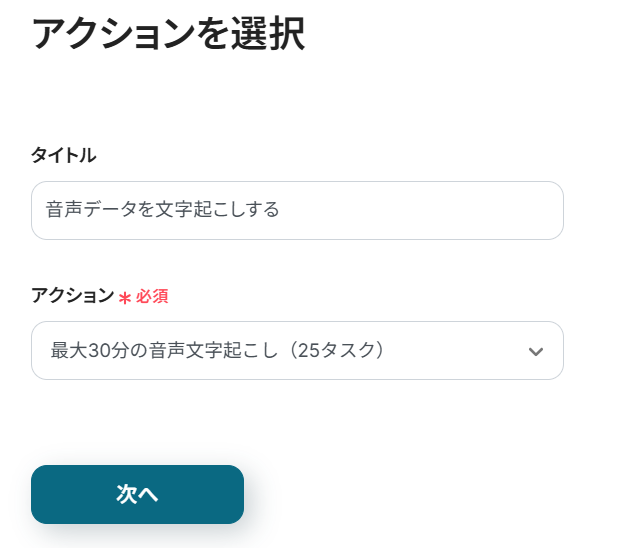The width and height of the screenshot is (630, 548).
Task: Click the 選択 characters in the page heading
Action: [270, 34]
